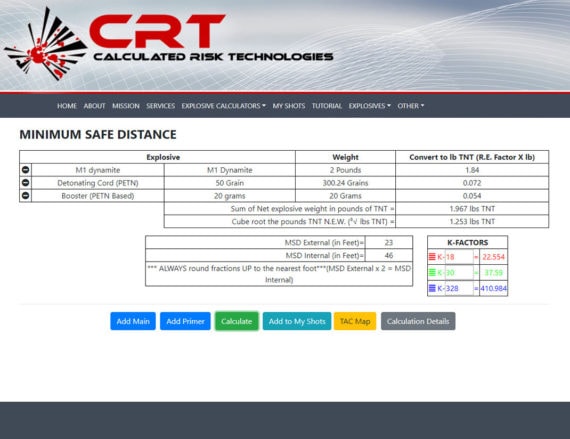
Task: Remove the Booster (PETN Based) row
Action: pos(25,196)
